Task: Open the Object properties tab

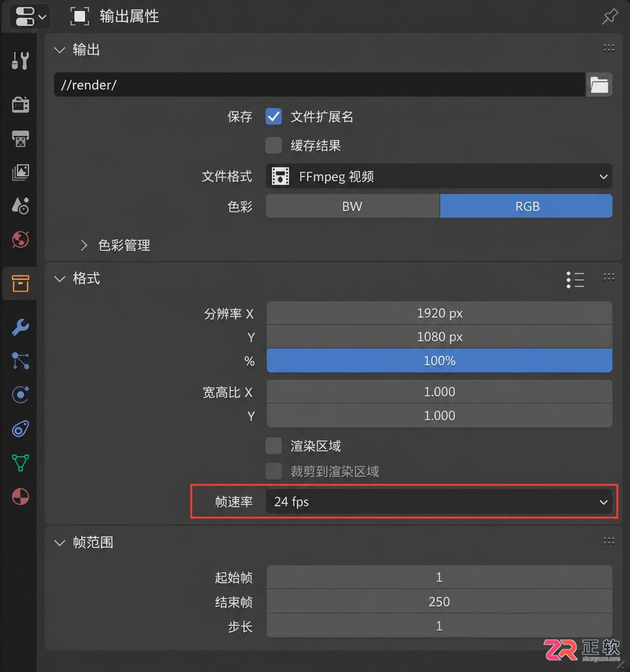Action: [x=20, y=283]
